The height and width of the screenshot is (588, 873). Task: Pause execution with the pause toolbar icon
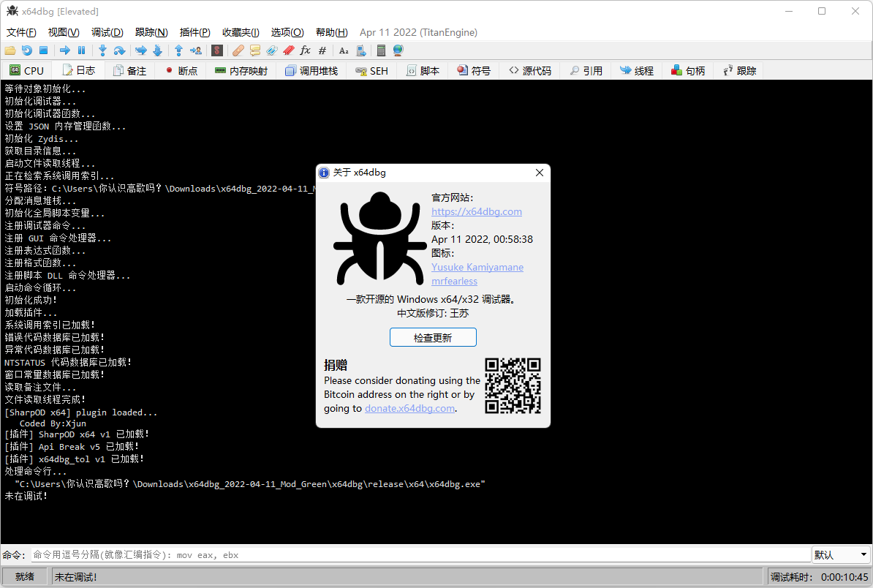81,50
